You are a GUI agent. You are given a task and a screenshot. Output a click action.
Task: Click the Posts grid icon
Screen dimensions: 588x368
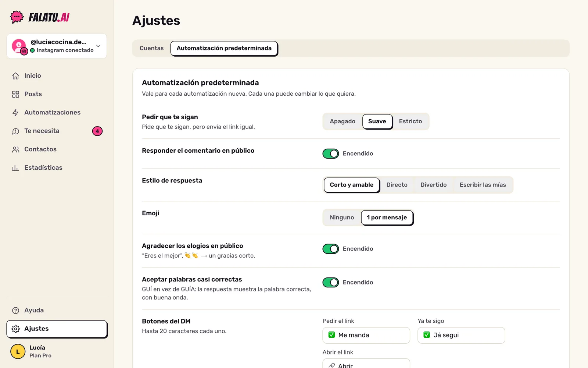(15, 94)
